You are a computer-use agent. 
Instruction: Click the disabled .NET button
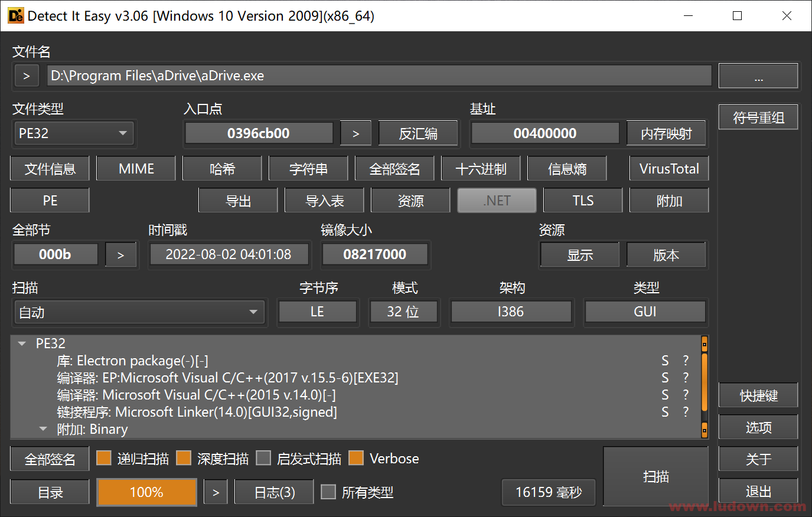click(497, 201)
